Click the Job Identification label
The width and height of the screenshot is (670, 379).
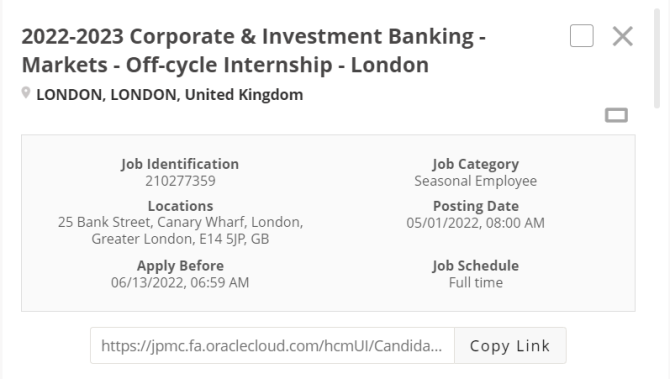coord(180,164)
